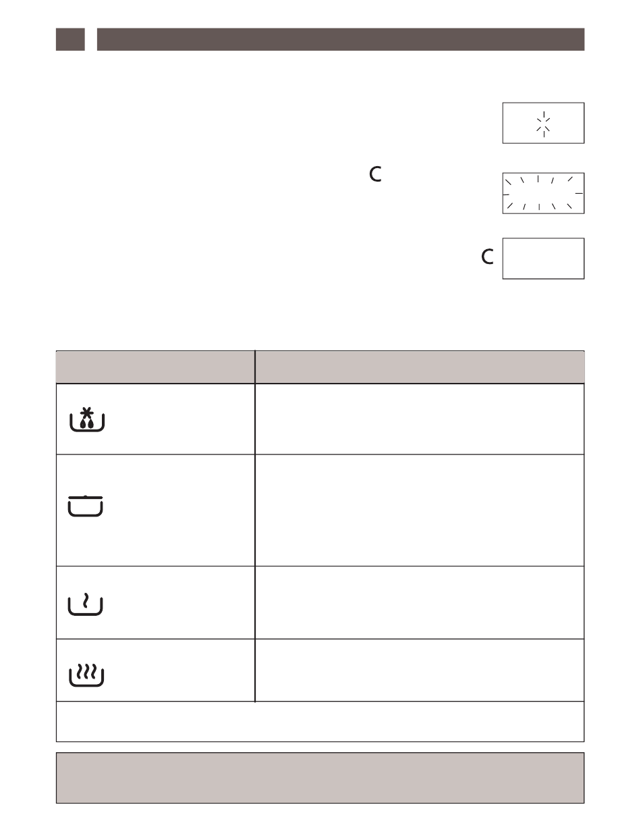Select the footnote row beneath the icon table
The height and width of the screenshot is (840, 641).
pos(320,722)
